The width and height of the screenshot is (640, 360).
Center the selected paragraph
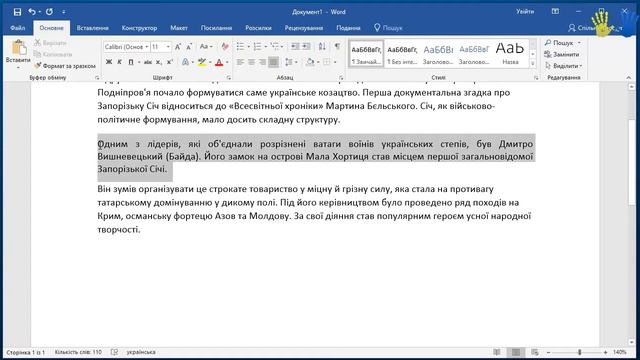[251, 62]
